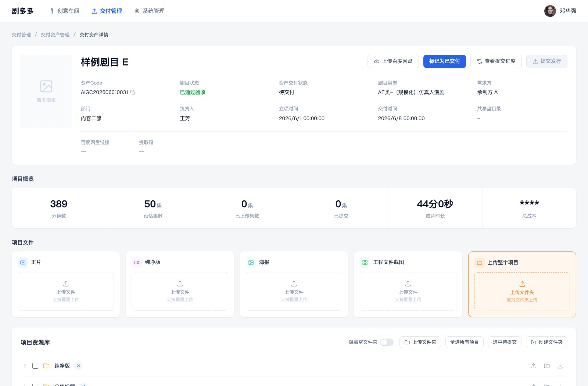This screenshot has width=588, height=386.
Task: Click the orange upload arrow in 上传整个项目
Action: point(522,284)
